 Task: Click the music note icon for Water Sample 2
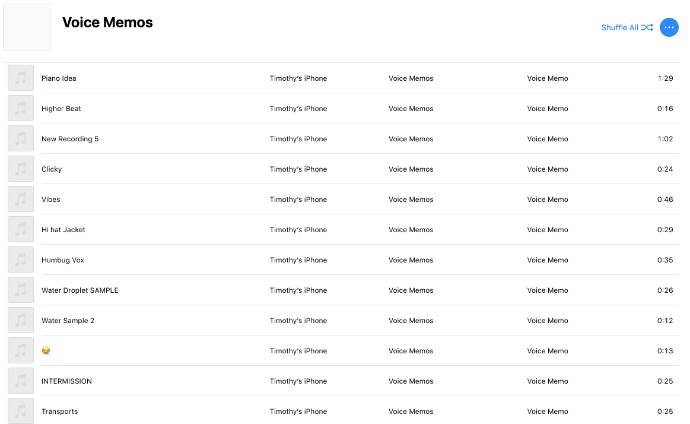[21, 320]
